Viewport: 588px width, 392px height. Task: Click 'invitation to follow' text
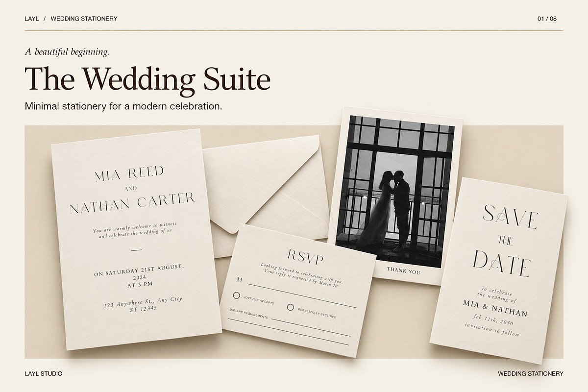[x=491, y=331]
